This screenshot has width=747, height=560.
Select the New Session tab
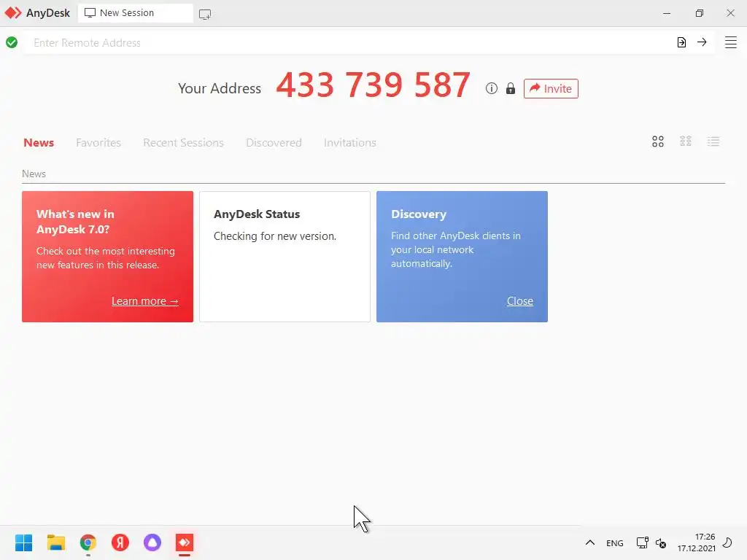pyautogui.click(x=135, y=13)
